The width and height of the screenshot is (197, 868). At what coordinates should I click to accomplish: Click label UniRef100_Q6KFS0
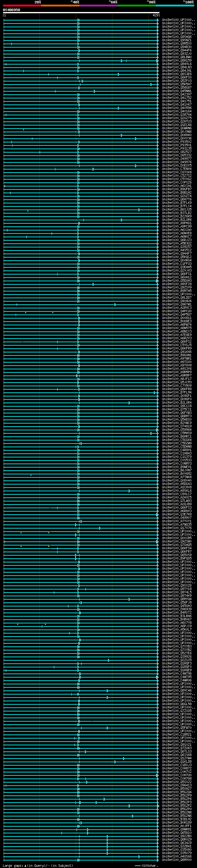(x=176, y=78)
